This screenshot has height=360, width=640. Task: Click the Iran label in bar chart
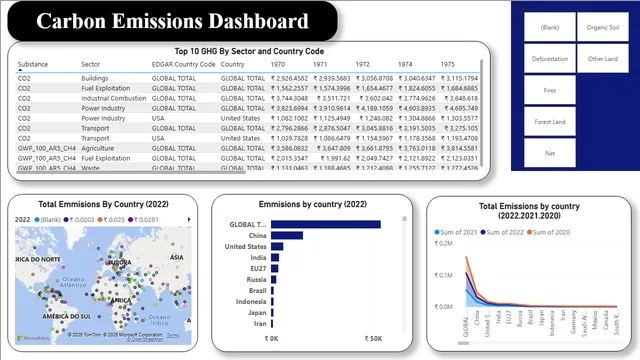pos(260,324)
